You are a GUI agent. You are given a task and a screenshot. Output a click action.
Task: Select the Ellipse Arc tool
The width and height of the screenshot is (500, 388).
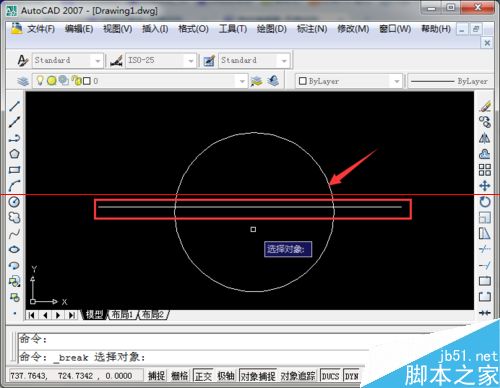(x=14, y=265)
